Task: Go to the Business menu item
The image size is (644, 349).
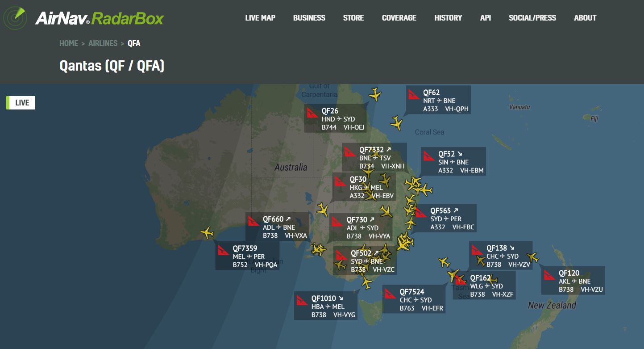Action: [309, 18]
